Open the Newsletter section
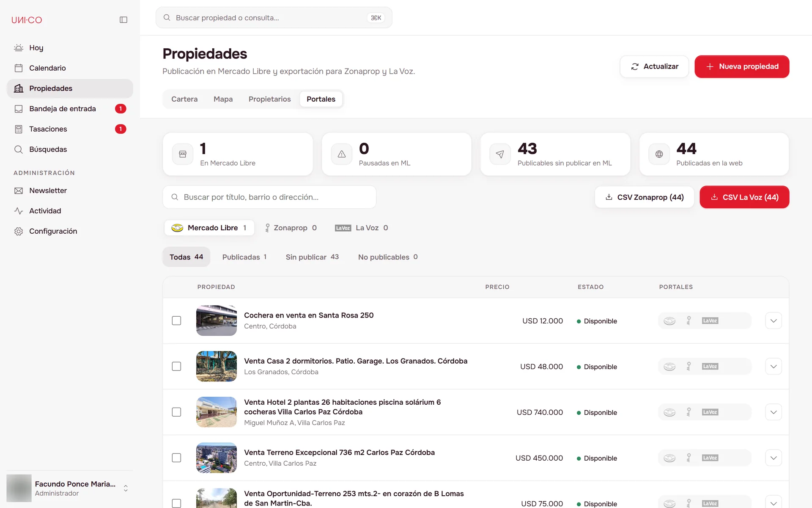This screenshot has height=508, width=812. click(70, 190)
